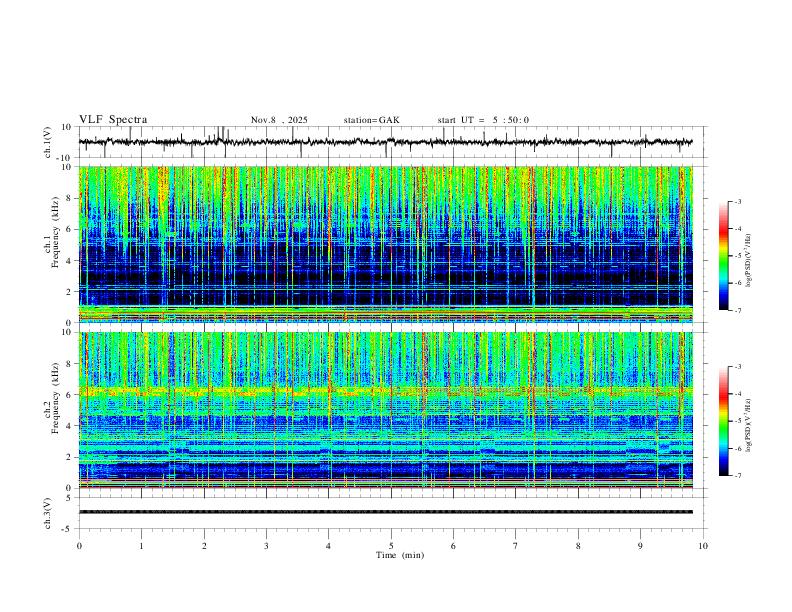Click the ch.1 color bar 'log(PSD)(V²/Hz)' label
The height and width of the screenshot is (612, 792).
(749, 260)
